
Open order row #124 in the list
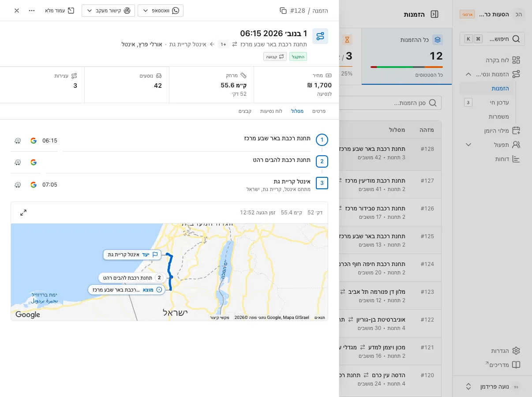click(x=390, y=268)
